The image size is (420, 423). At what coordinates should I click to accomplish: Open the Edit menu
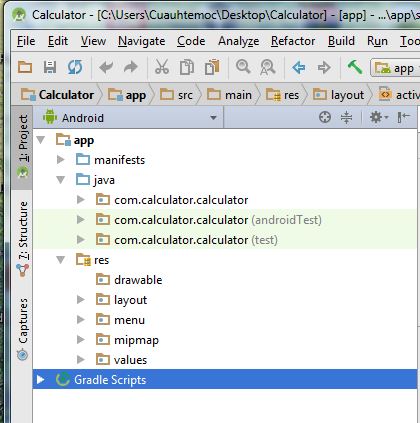tap(58, 41)
